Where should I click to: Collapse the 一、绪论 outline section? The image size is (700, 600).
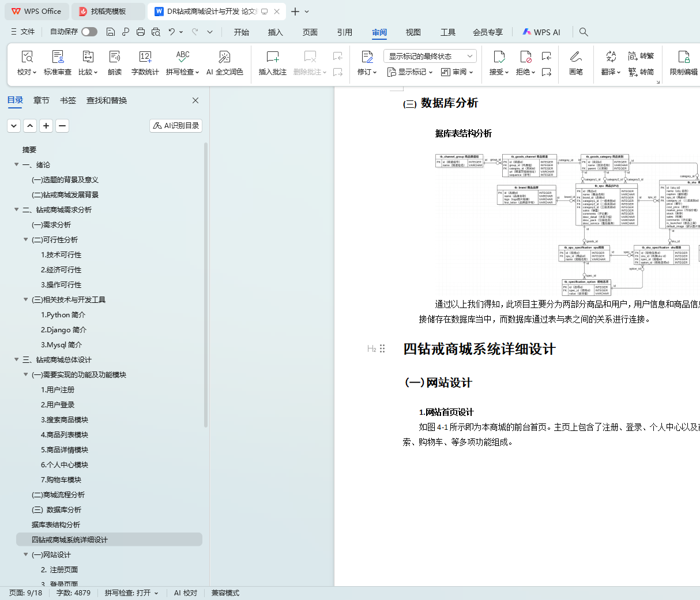[x=17, y=165]
